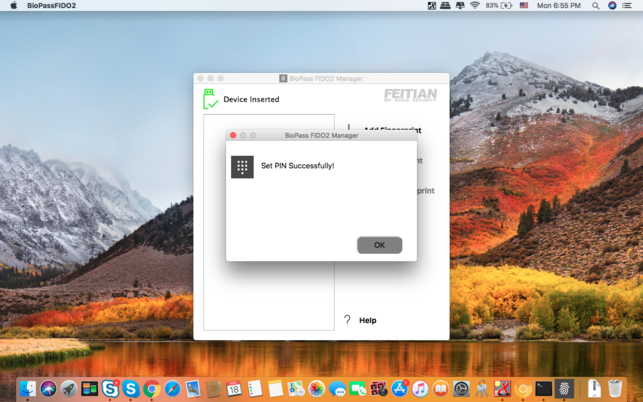Open the US flag input source menu
The image size is (643, 402).
524,5
